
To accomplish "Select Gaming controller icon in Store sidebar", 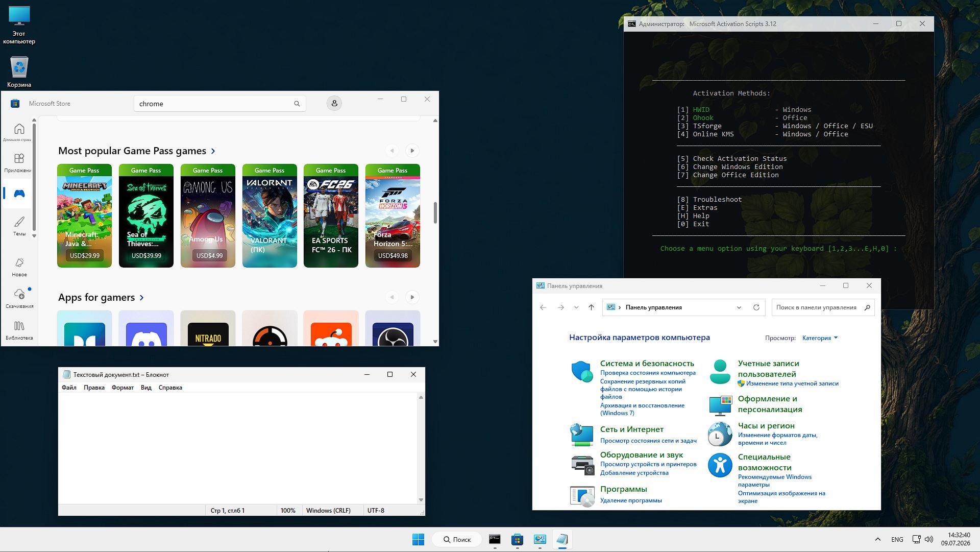I will pyautogui.click(x=19, y=194).
